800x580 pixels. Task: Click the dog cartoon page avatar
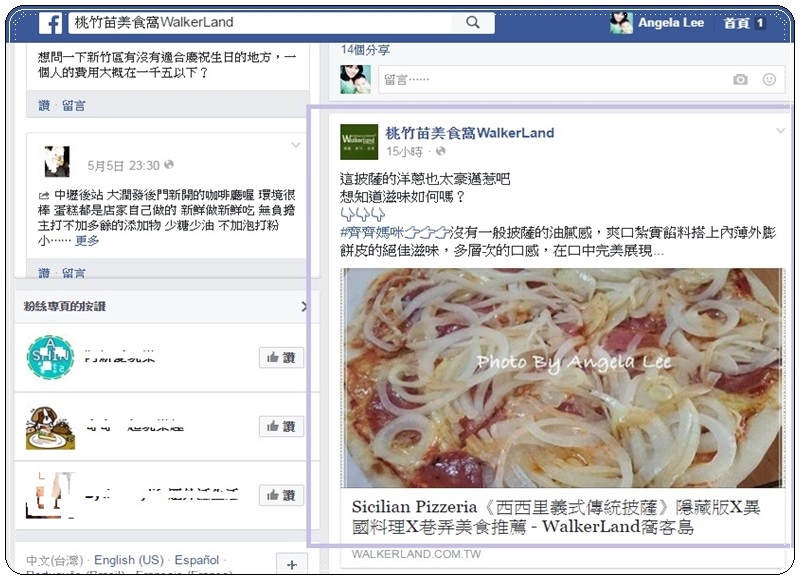[50, 428]
